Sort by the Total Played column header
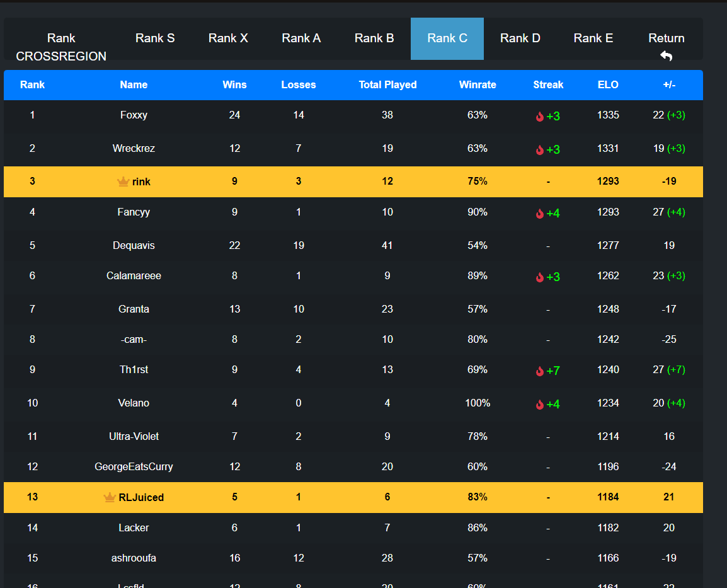This screenshot has width=727, height=588. tap(387, 85)
